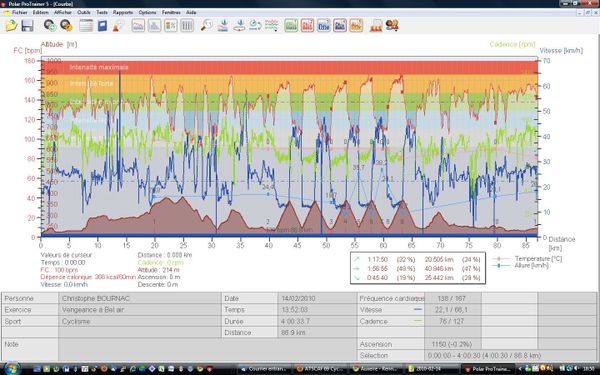
Task: Switch to the 2010-02-14 taskbar window
Action: (x=432, y=369)
